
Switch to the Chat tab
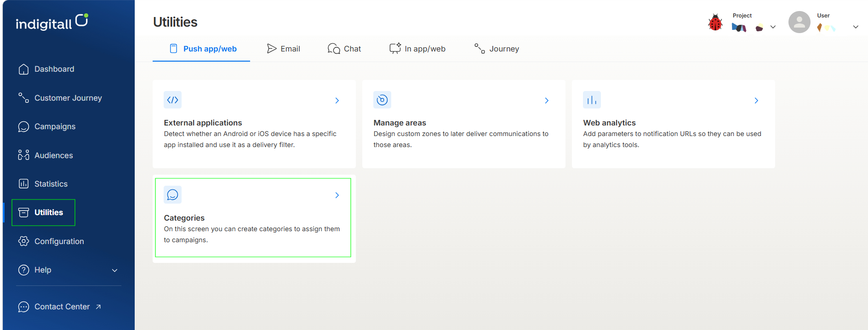(344, 49)
